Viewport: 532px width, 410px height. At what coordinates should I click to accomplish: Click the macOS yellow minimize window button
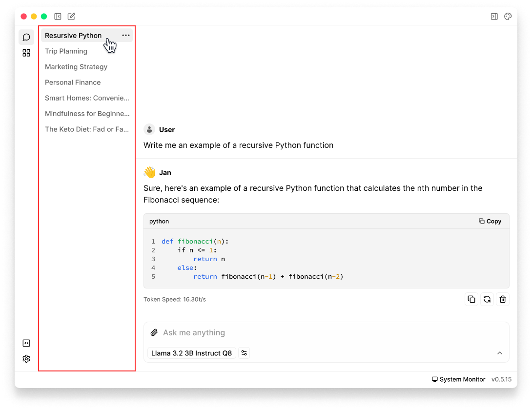click(x=34, y=16)
